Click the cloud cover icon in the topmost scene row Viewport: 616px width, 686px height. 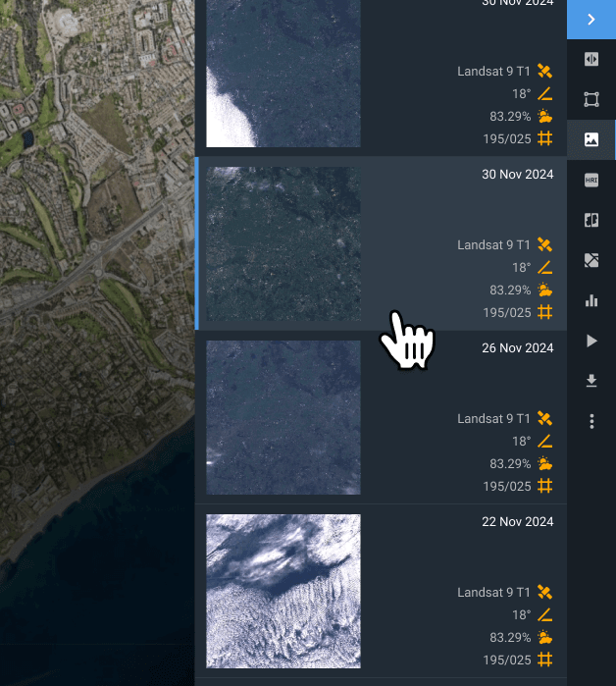click(x=544, y=116)
